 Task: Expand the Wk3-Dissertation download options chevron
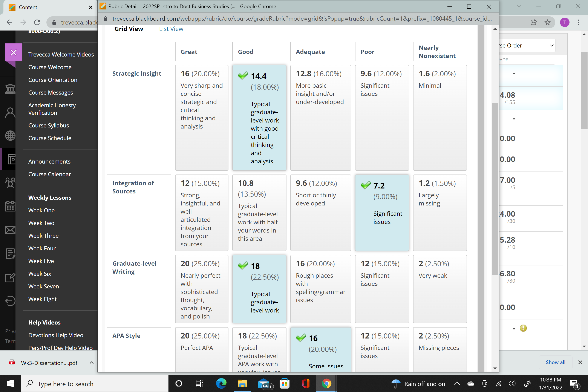(92, 363)
